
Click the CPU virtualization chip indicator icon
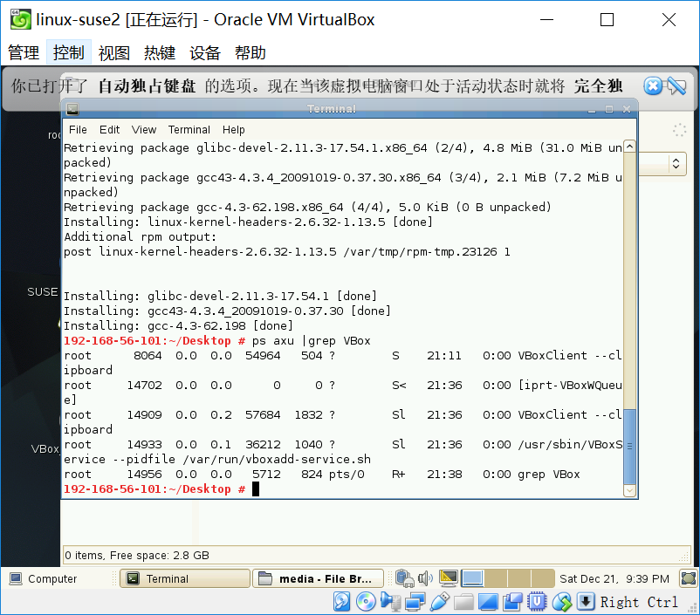[x=537, y=602]
